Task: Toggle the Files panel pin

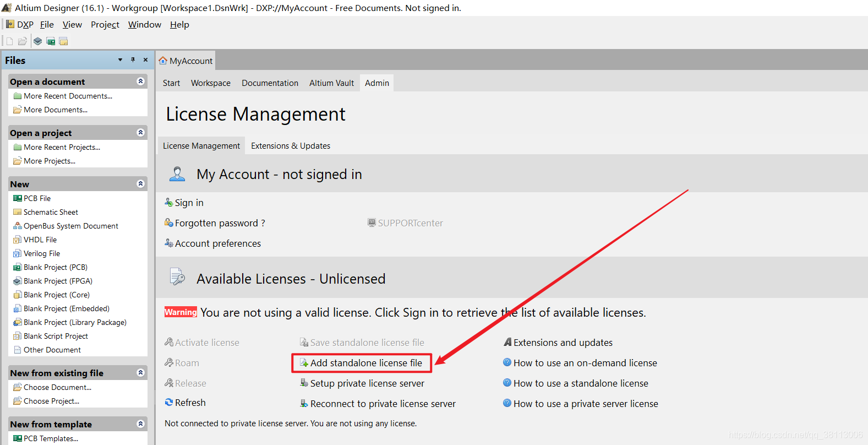Action: (x=133, y=60)
